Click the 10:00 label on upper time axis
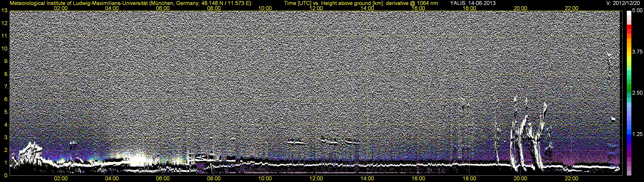The width and height of the screenshot is (644, 182). 265,8
